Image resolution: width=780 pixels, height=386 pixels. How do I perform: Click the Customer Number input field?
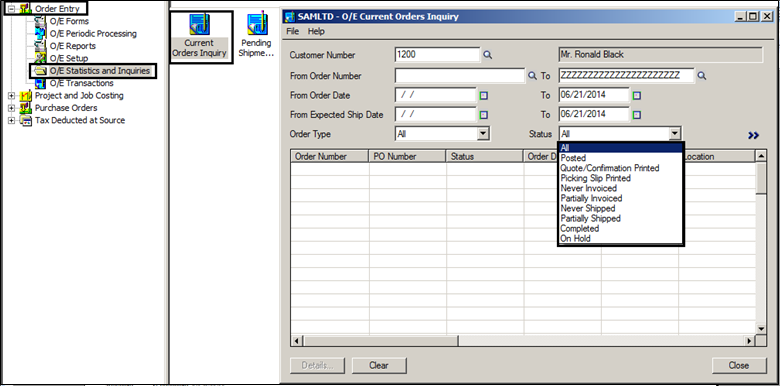(438, 55)
